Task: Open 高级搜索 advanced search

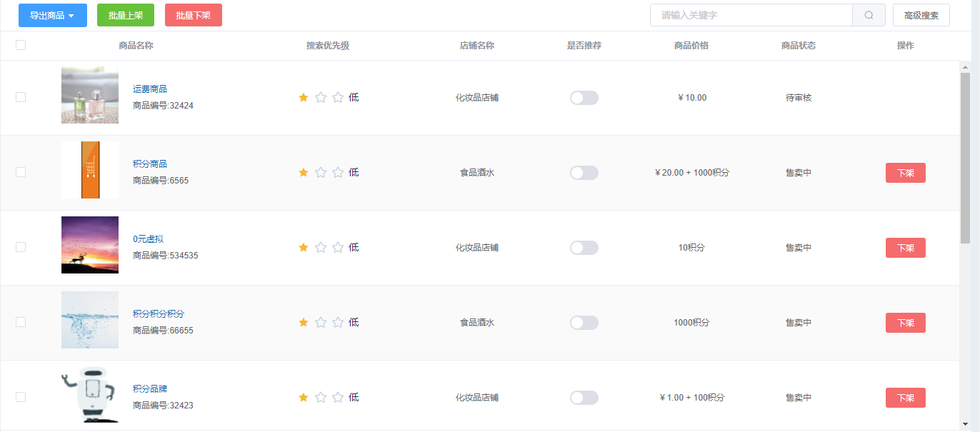Action: [x=921, y=15]
